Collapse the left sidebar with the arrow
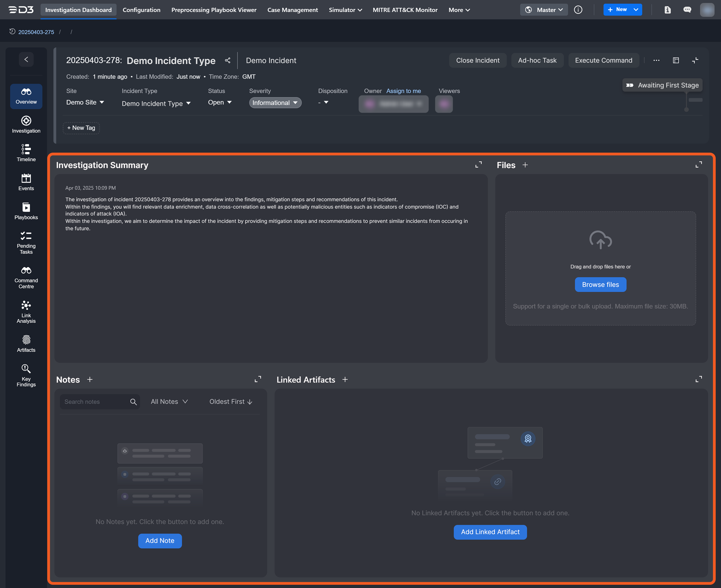721x588 pixels. coord(26,60)
